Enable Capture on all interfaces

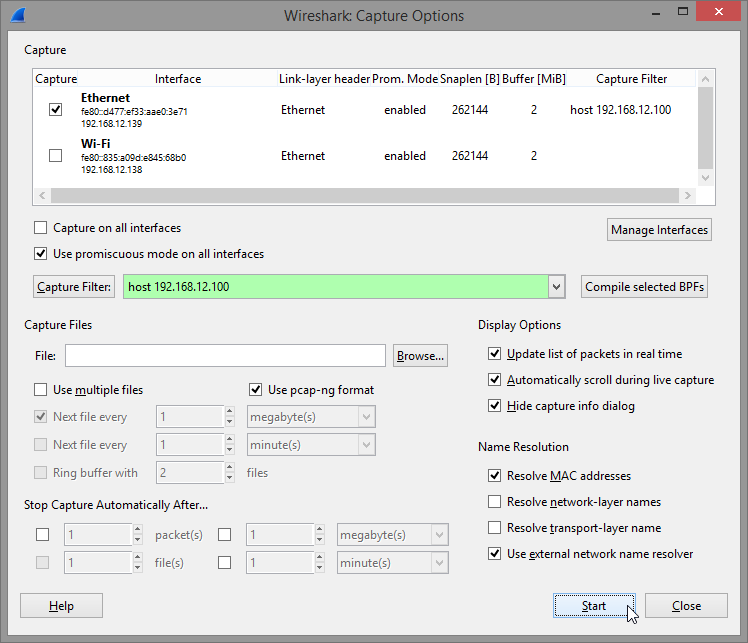point(41,228)
